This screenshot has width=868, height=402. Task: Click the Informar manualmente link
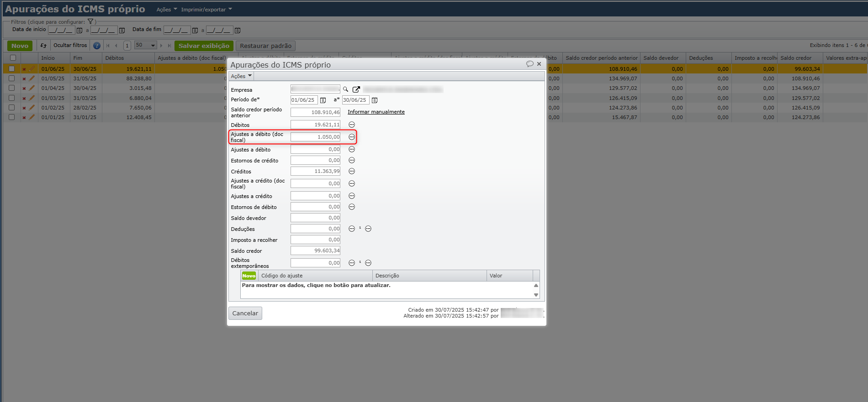[376, 112]
